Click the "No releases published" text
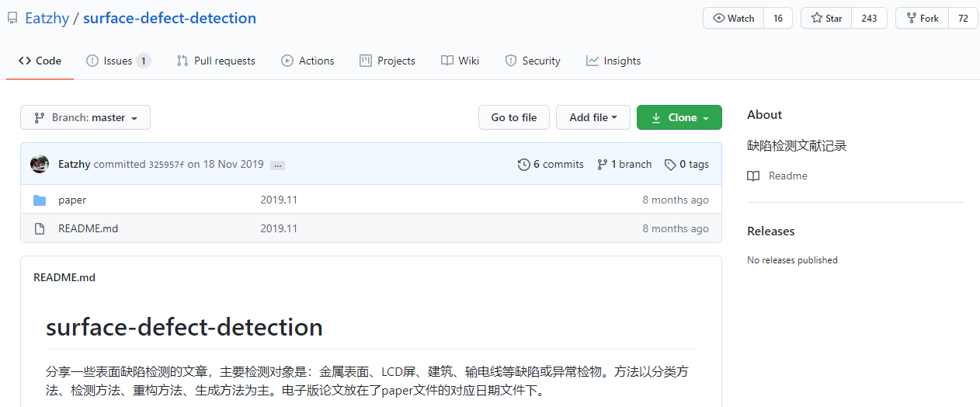The image size is (980, 407). (792, 260)
